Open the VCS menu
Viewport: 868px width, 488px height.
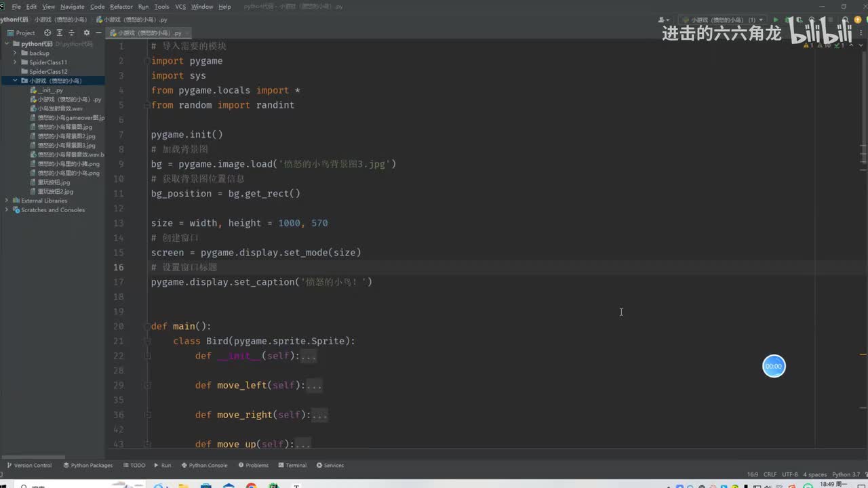(180, 7)
